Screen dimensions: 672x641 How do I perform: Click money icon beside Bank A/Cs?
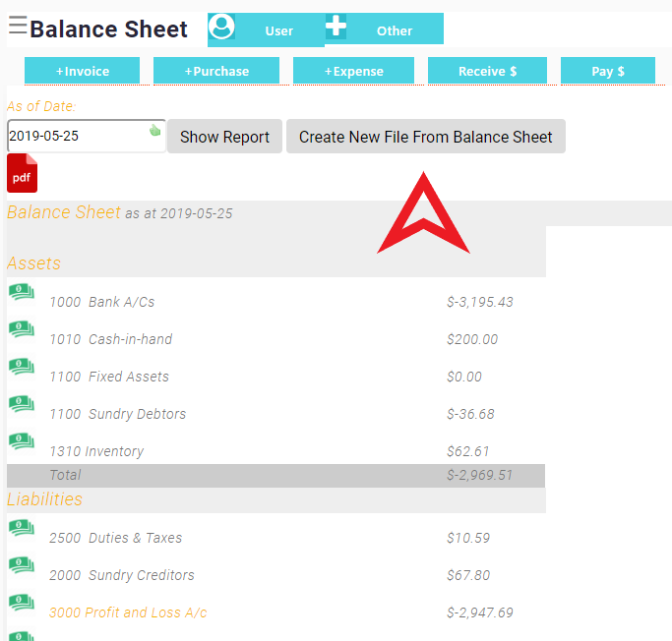(x=22, y=292)
